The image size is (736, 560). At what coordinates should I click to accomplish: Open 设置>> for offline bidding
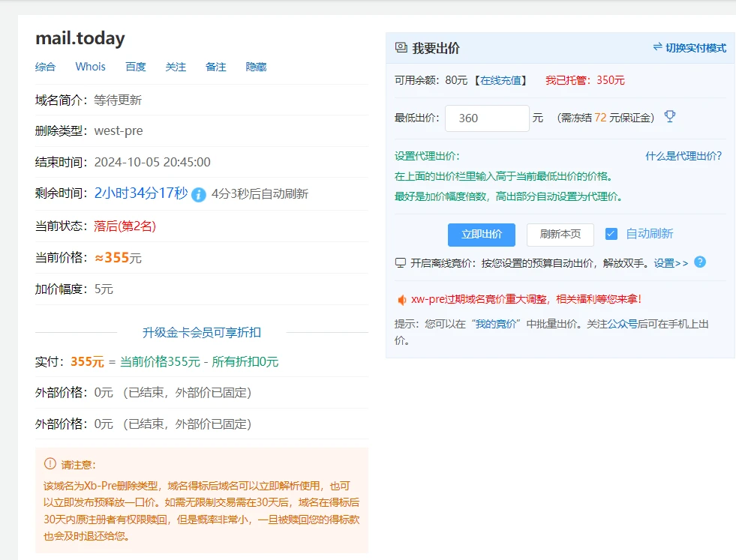coord(671,263)
